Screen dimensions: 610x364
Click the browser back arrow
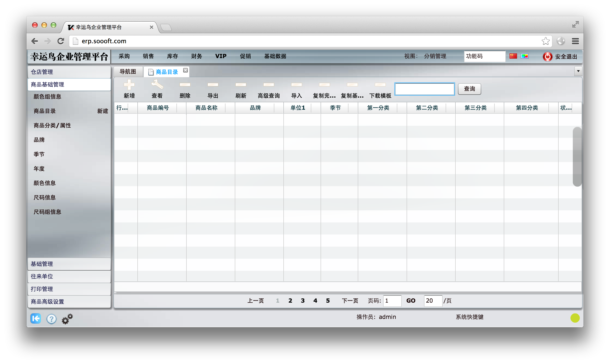(35, 41)
